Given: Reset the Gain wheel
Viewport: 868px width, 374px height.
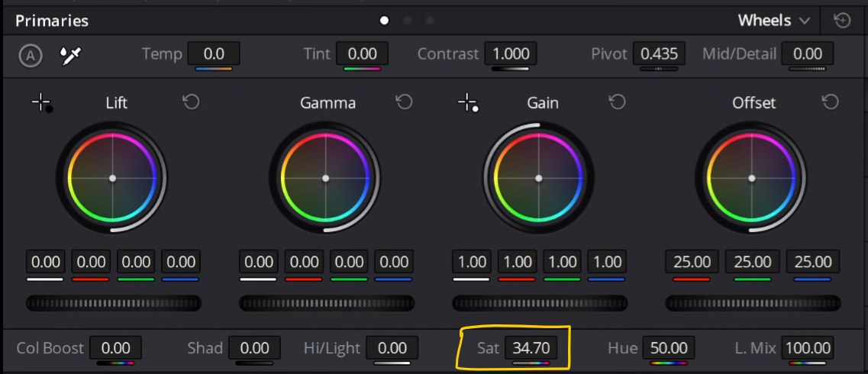Looking at the screenshot, I should click(618, 102).
